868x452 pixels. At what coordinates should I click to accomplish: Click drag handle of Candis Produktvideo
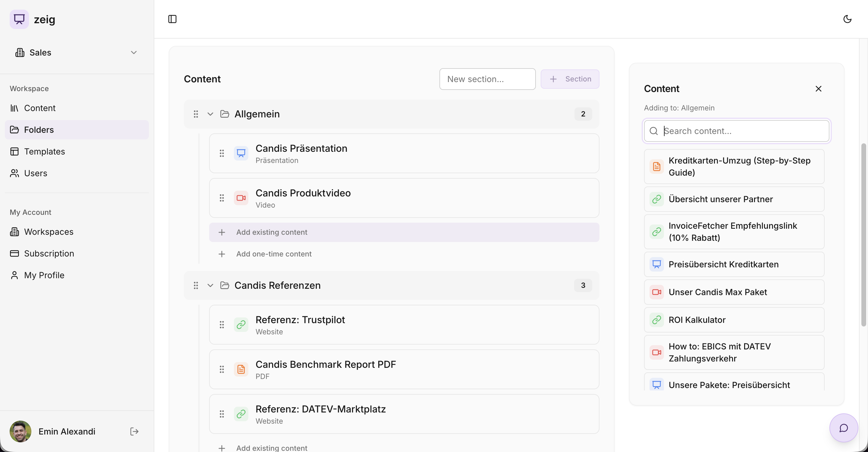click(222, 198)
